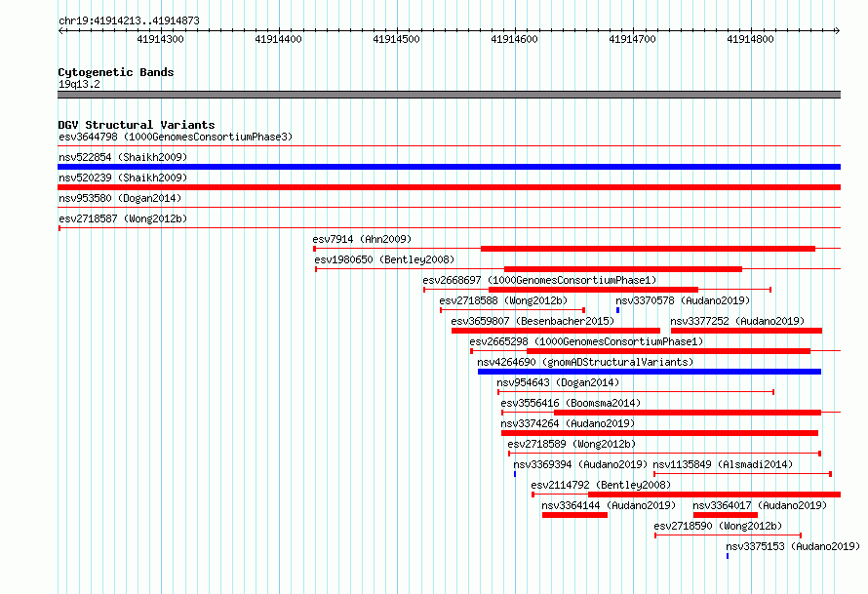Click the nsv3364017 (Audano2019) label
868x594 pixels.
pyautogui.click(x=760, y=505)
